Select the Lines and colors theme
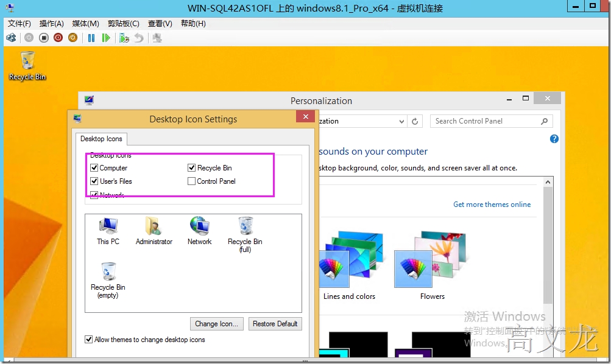The width and height of the screenshot is (611, 364). click(x=350, y=265)
